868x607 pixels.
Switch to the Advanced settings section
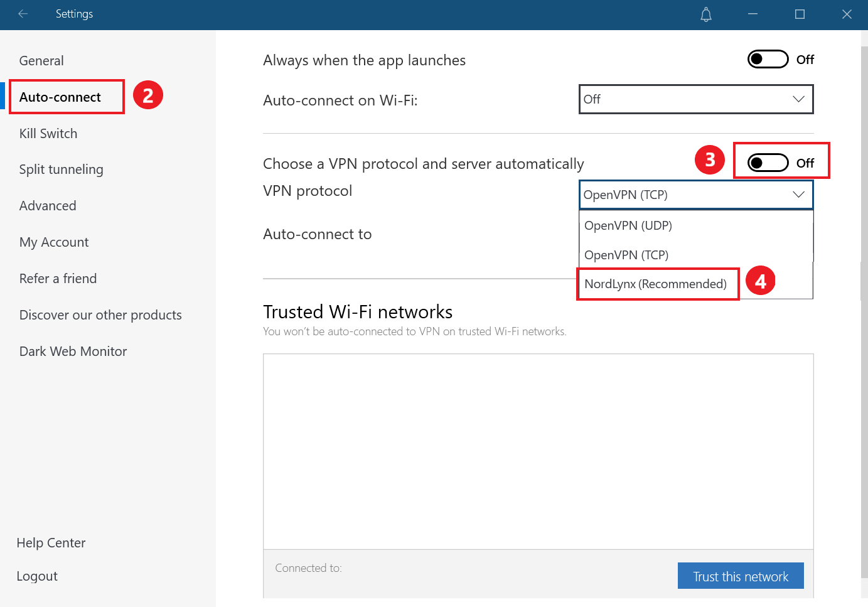[x=48, y=206]
